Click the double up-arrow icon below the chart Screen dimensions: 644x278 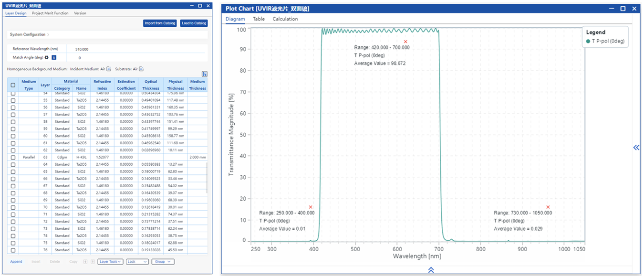point(431,270)
